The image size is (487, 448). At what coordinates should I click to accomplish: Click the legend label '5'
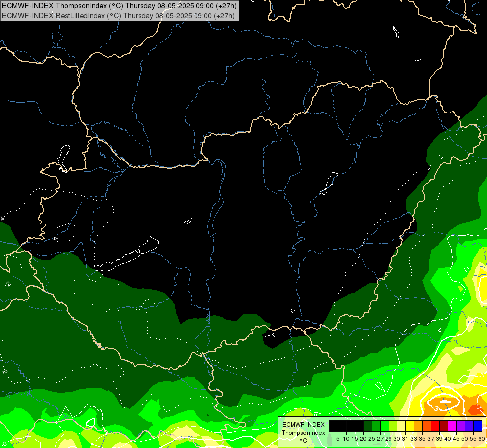[338, 439]
